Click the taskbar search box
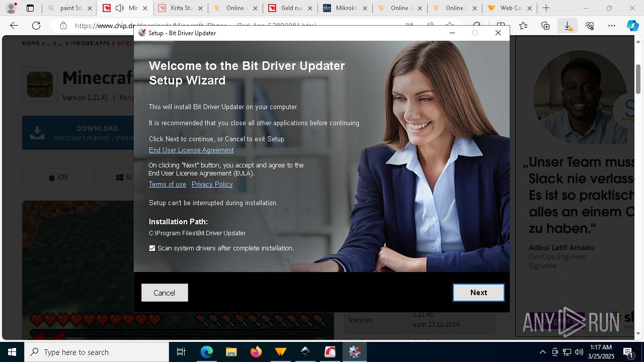Image resolution: width=644 pixels, height=362 pixels. tap(97, 352)
